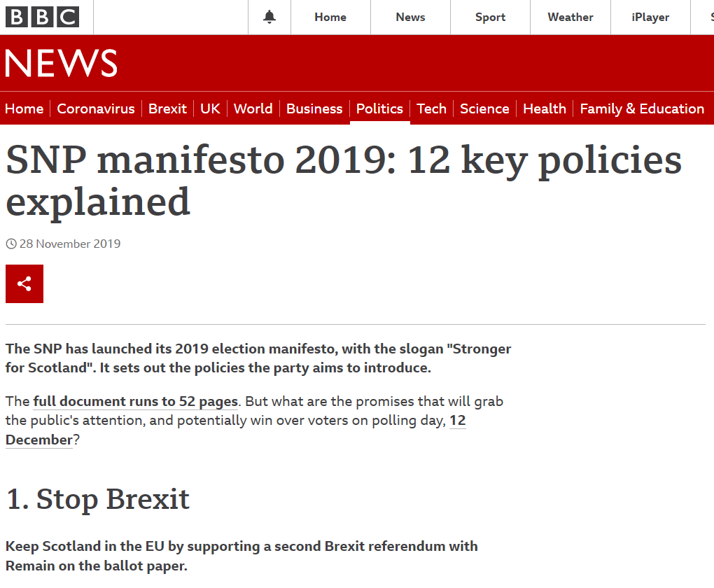Open News in the top navigation
714x588 pixels.
click(x=410, y=17)
